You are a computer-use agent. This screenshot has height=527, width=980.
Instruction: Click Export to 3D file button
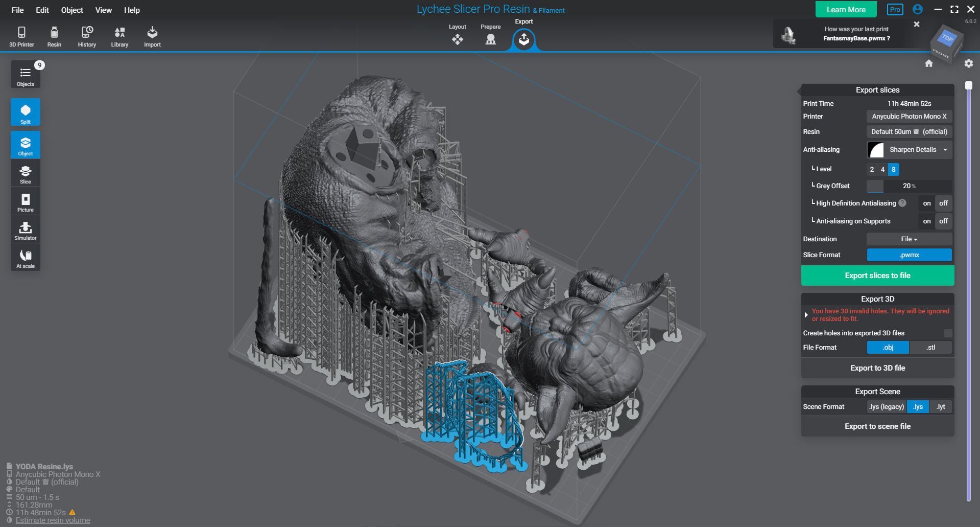coord(877,368)
